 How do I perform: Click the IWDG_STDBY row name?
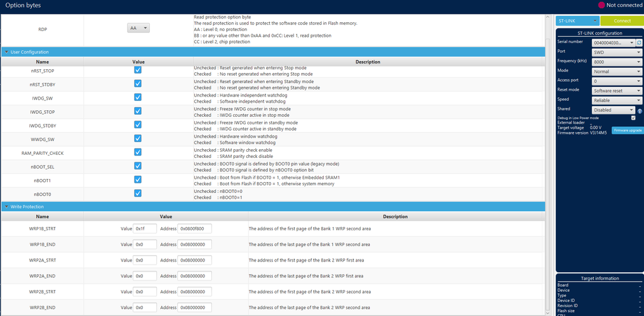[43, 126]
